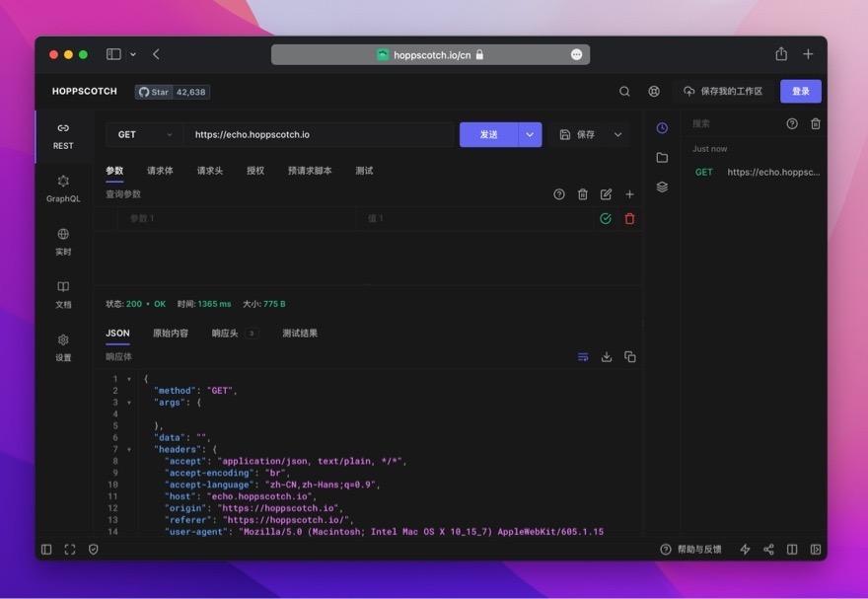Click 保存我的工作区 save workspace button
The height and width of the screenshot is (599, 868).
(x=723, y=92)
